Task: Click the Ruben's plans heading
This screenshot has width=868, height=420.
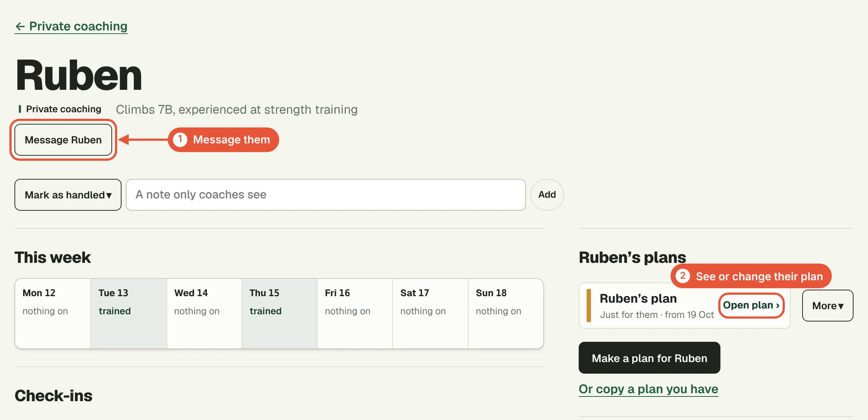Action: tap(632, 257)
